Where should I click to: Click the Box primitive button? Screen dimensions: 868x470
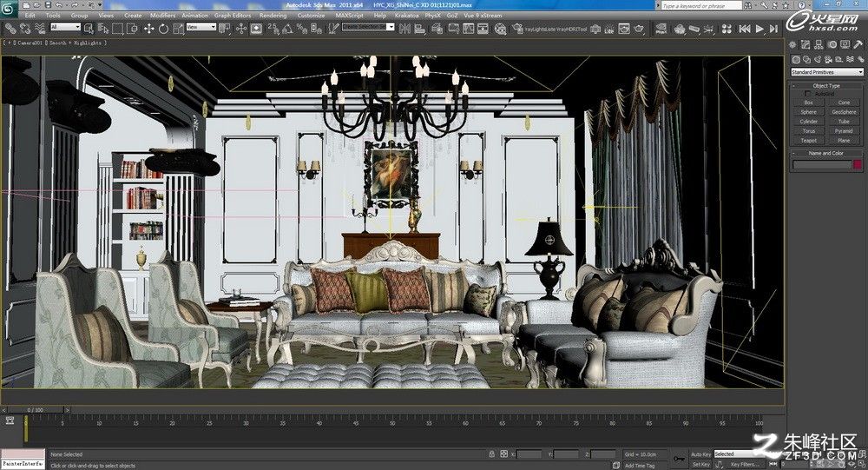coord(808,103)
